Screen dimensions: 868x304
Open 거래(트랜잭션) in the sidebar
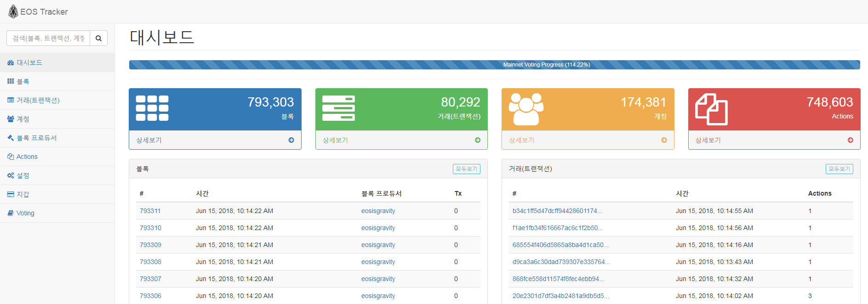pyautogui.click(x=57, y=100)
